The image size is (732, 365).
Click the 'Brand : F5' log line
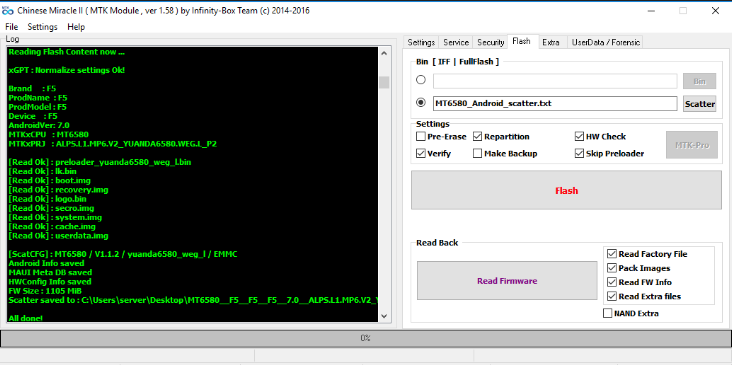(32, 89)
